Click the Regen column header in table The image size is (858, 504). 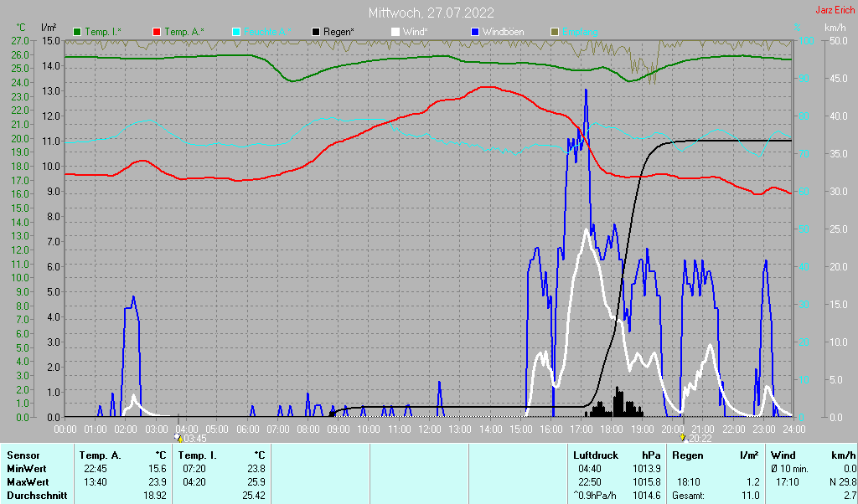(x=688, y=455)
